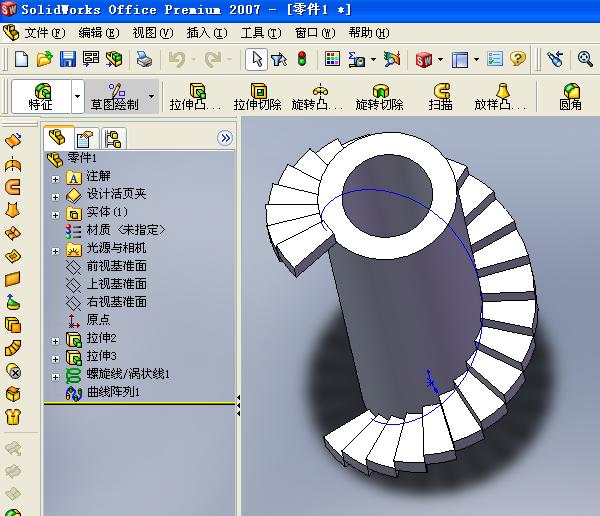600x516 pixels.
Task: Select 原点 origin in tree
Action: point(89,320)
